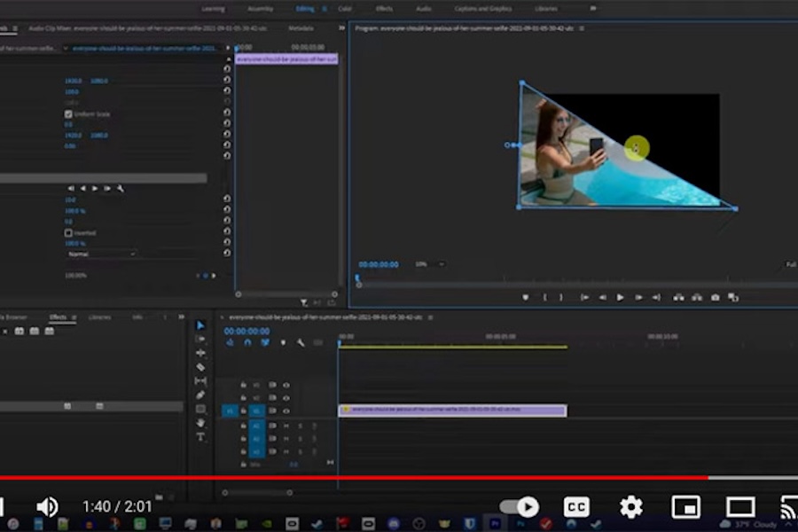Open the Program monitor panel menu

[x=582, y=28]
